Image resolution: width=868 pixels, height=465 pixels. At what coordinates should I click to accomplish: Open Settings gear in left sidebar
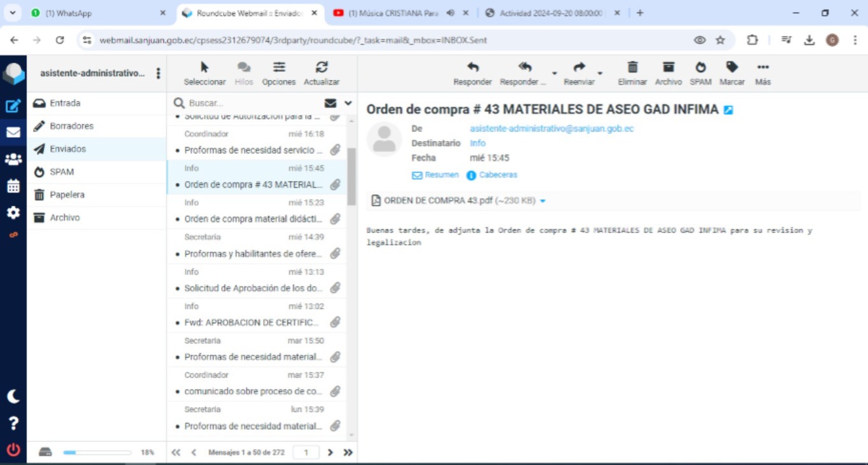coord(13,212)
